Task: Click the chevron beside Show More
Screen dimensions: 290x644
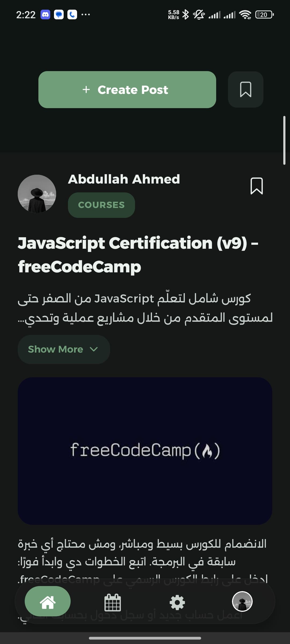Action: [x=94, y=349]
